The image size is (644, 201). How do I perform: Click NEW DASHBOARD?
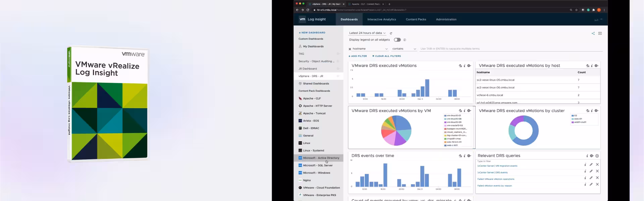(312, 32)
